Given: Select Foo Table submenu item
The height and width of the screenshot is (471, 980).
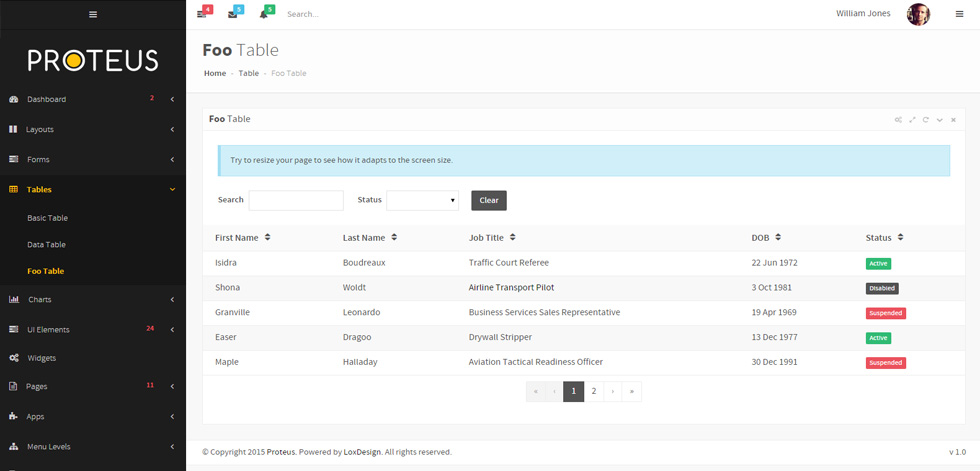Looking at the screenshot, I should coord(46,271).
